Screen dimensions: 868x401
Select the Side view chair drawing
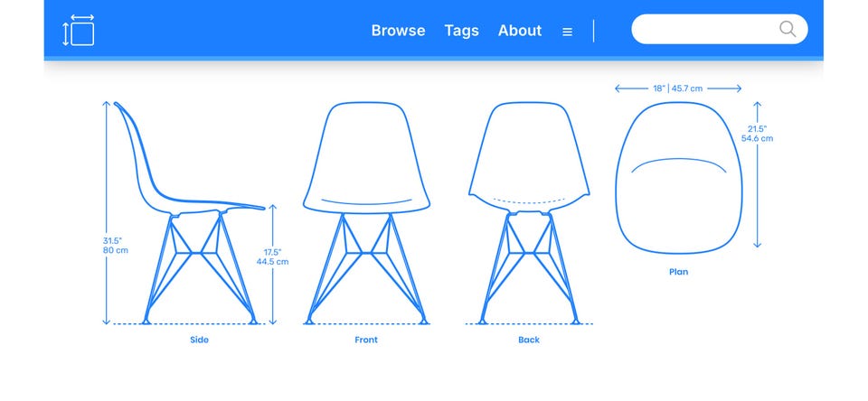tap(189, 213)
